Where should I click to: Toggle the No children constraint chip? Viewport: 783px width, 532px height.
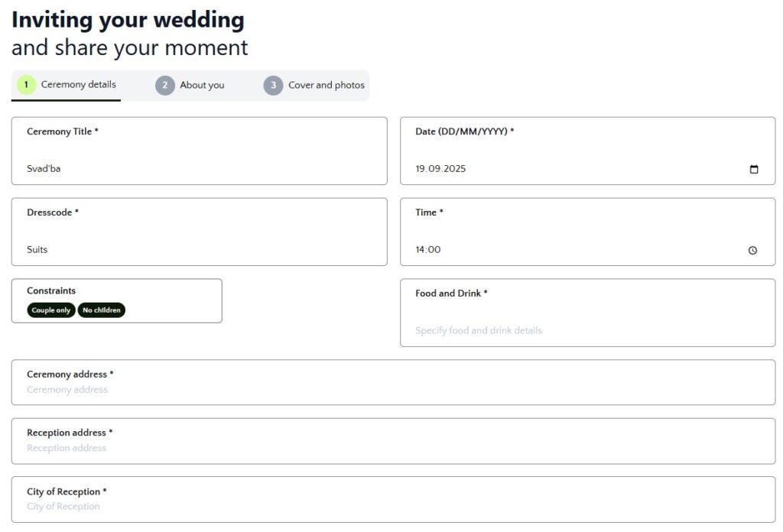click(102, 310)
